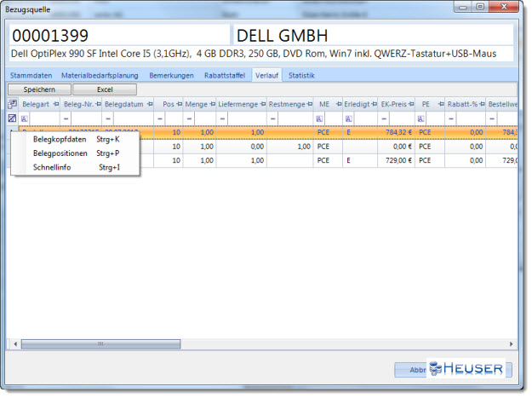The image size is (532, 398).
Task: Choose Belegpositionen from context menu
Action: pyautogui.click(x=75, y=153)
